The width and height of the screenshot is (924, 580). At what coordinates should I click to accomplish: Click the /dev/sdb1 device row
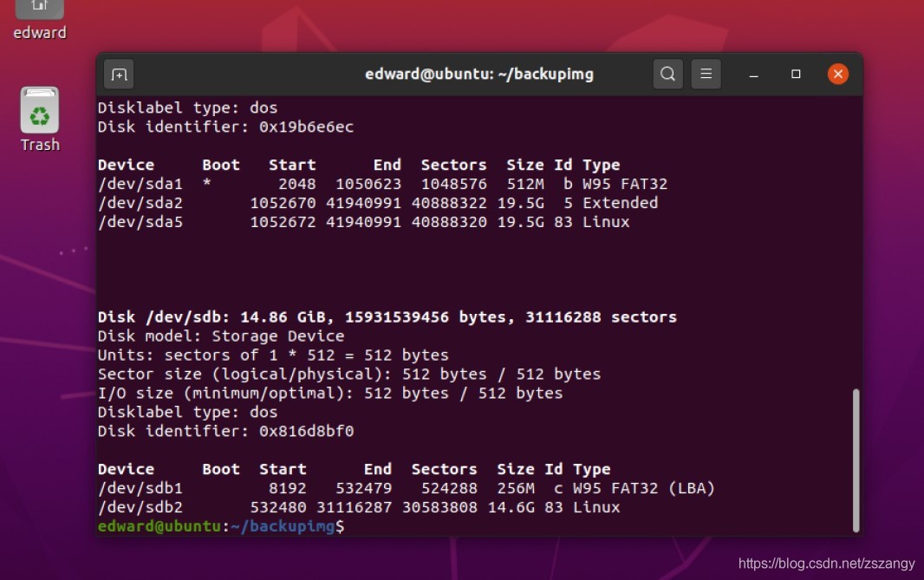(x=406, y=489)
